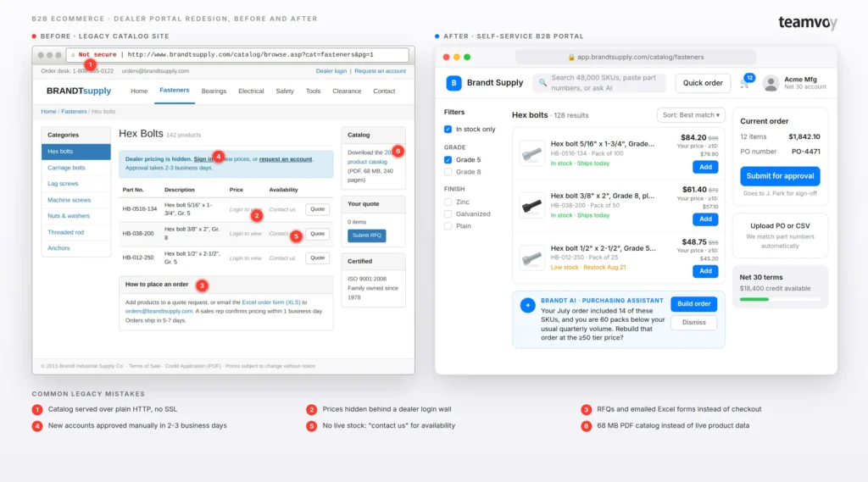Select Threaded rod category
This screenshot has height=482, width=868.
(x=66, y=232)
